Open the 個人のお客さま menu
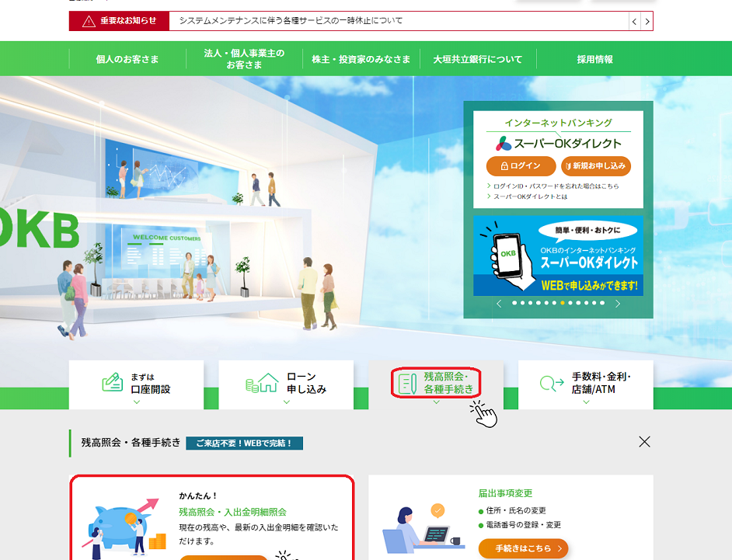 pyautogui.click(x=127, y=59)
